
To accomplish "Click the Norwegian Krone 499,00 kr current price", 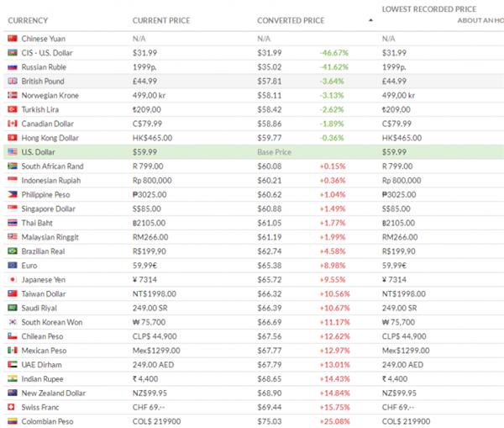I will pyautogui.click(x=152, y=96).
